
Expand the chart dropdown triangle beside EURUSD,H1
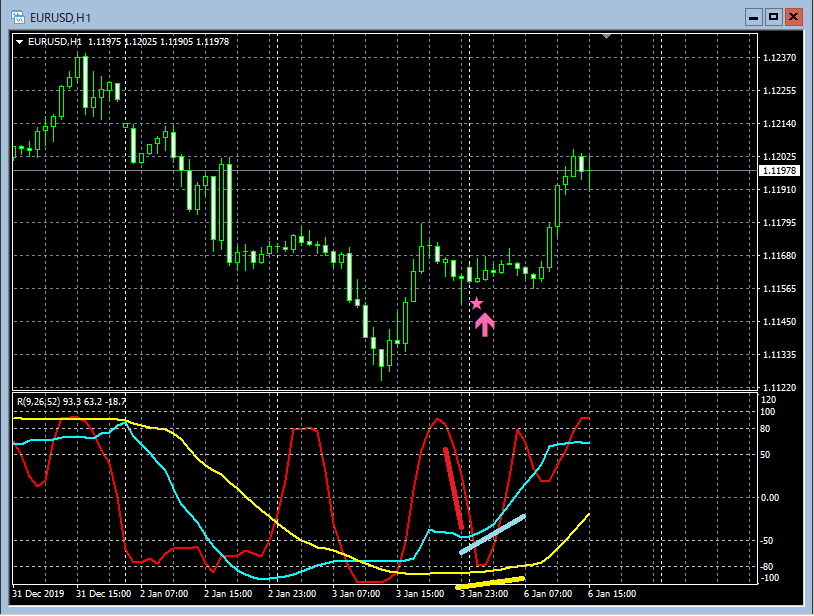(x=20, y=42)
